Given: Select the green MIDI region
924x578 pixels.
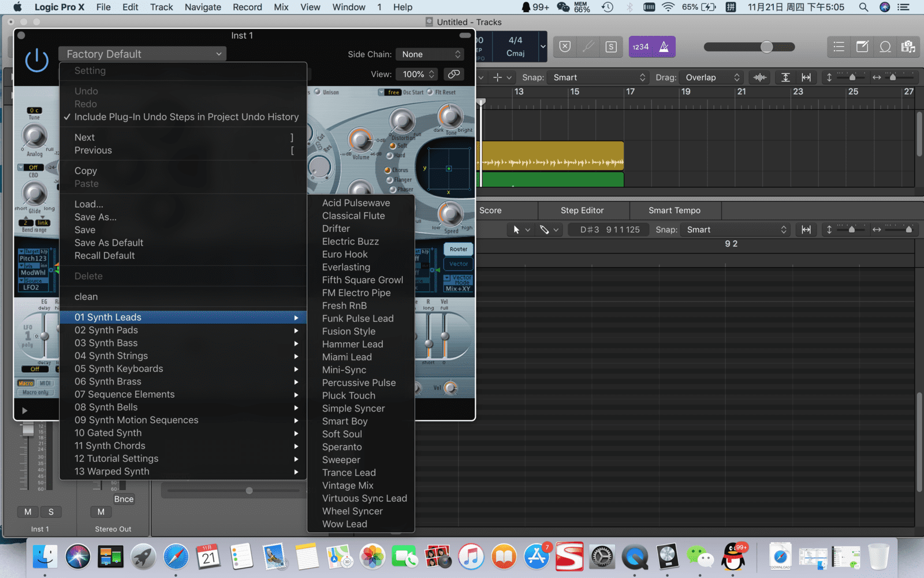Looking at the screenshot, I should click(x=552, y=180).
